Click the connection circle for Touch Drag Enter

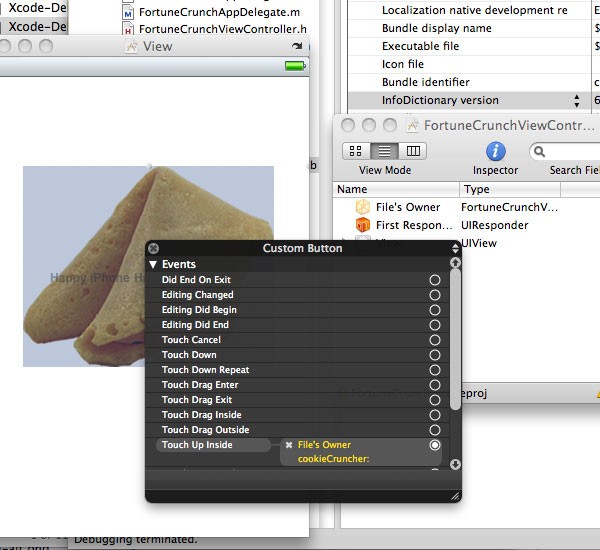tap(435, 385)
